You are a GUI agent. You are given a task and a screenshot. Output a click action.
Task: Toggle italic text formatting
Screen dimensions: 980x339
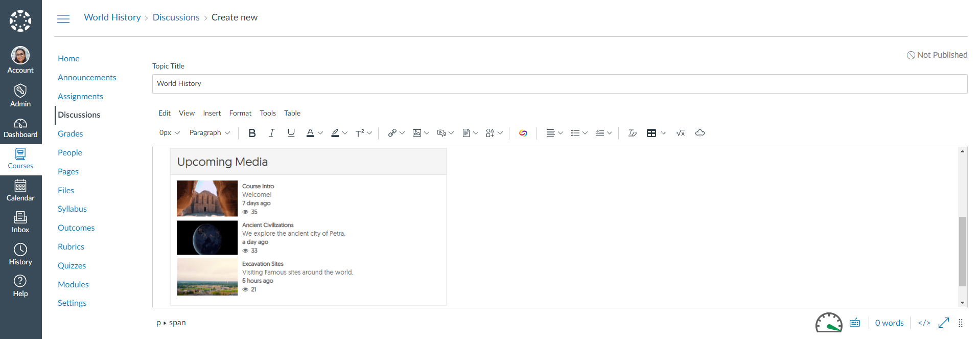(x=271, y=133)
